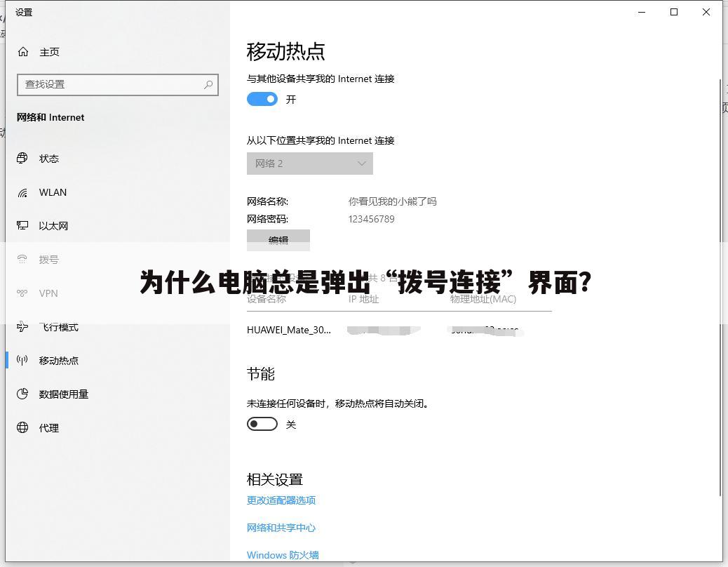This screenshot has height=567, width=728.
Task: Click the dropdown chevron next to 网络 2
Action: point(363,163)
